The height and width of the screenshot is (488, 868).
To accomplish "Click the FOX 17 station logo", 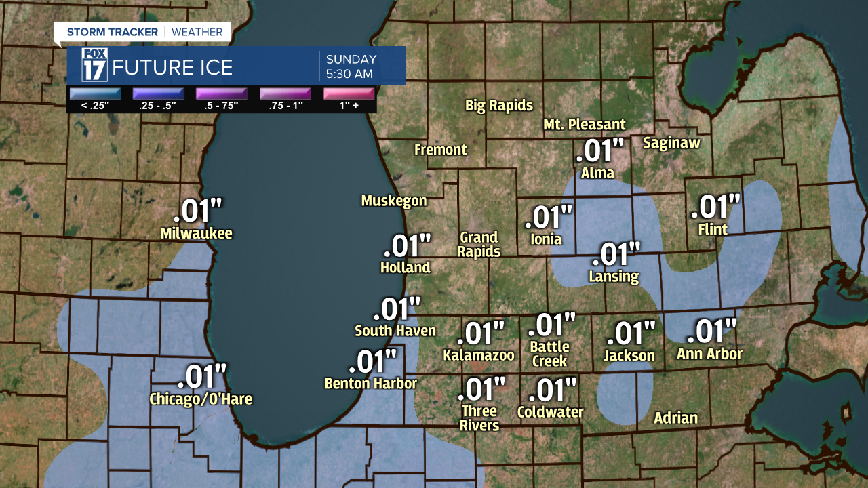I will pyautogui.click(x=96, y=64).
